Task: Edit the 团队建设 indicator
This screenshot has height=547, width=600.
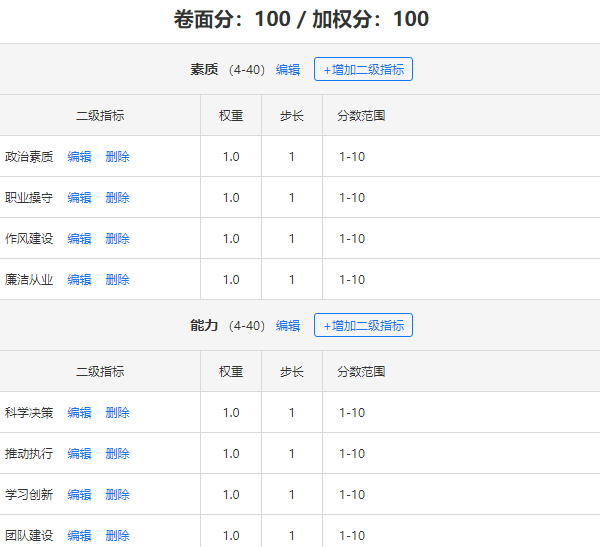Action: (79, 536)
